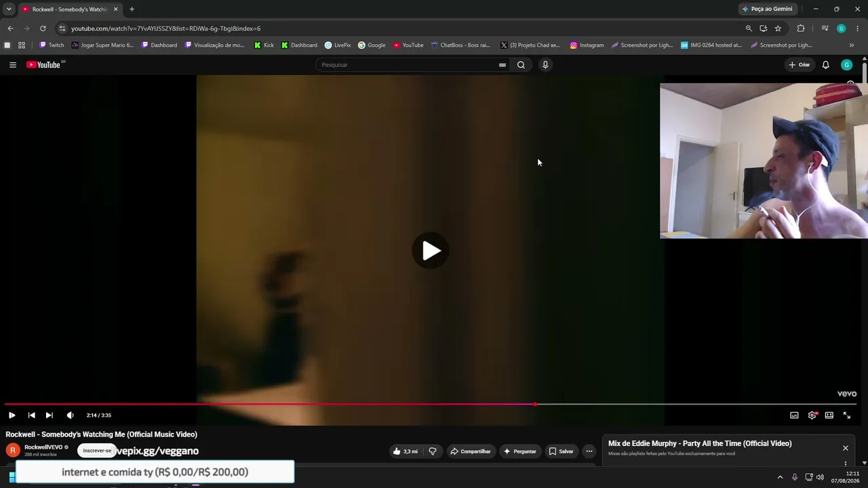Show hidden system tray icons
The height and width of the screenshot is (488, 868).
780,478
